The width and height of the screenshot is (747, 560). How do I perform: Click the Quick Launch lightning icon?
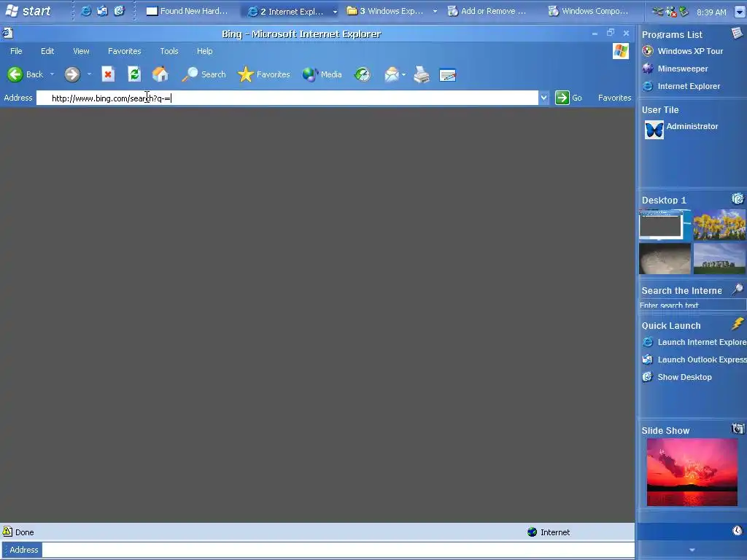click(x=738, y=324)
